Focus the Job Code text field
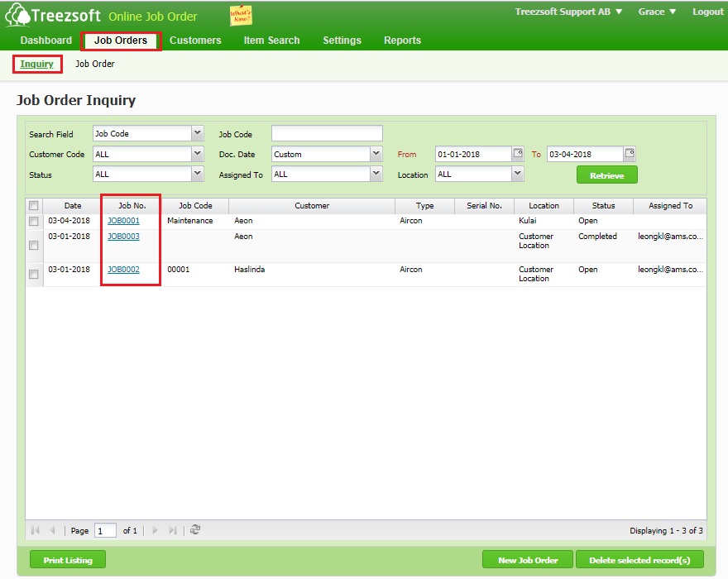 click(x=327, y=133)
